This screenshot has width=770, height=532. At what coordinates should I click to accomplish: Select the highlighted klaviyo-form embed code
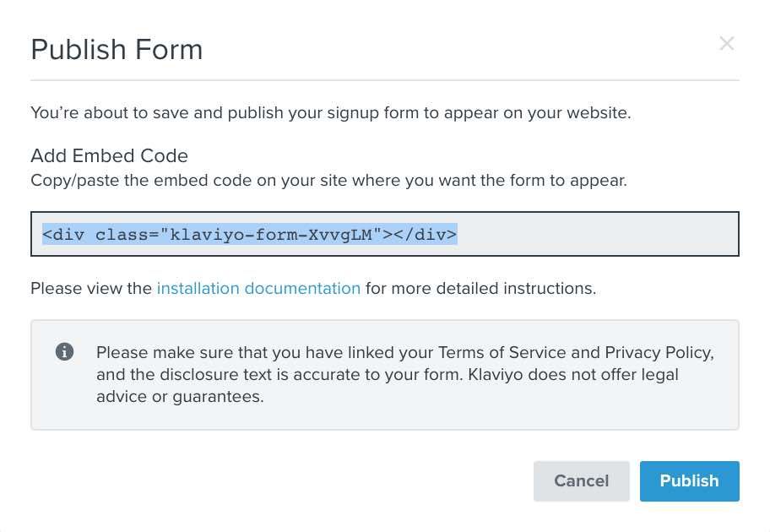tap(249, 235)
